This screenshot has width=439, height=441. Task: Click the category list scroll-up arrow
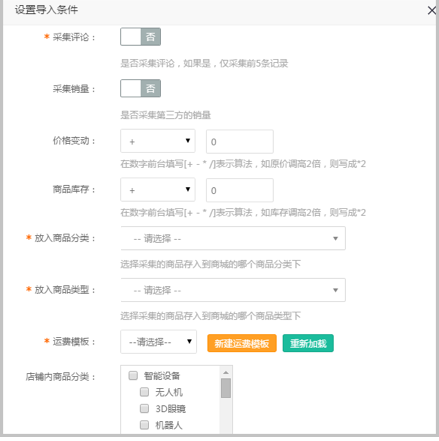[x=226, y=372]
